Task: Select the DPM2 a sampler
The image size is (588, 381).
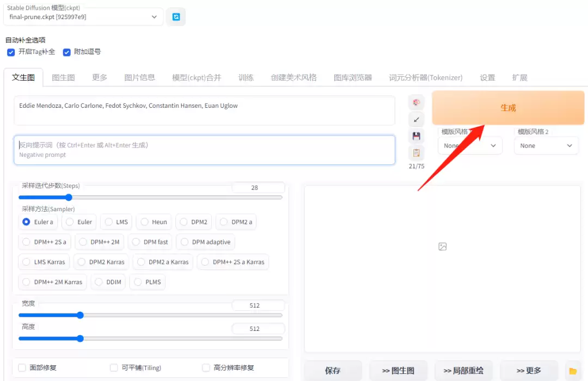Action: point(236,222)
